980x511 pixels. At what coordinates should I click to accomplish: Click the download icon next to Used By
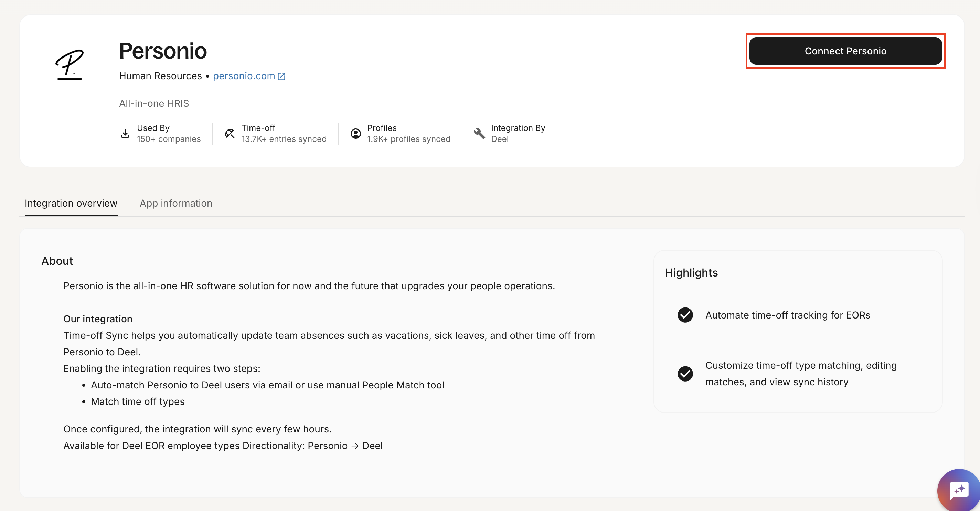(x=125, y=134)
